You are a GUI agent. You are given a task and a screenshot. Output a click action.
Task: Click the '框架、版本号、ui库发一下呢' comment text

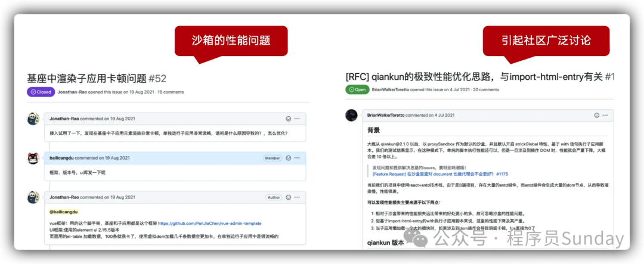[x=78, y=172]
